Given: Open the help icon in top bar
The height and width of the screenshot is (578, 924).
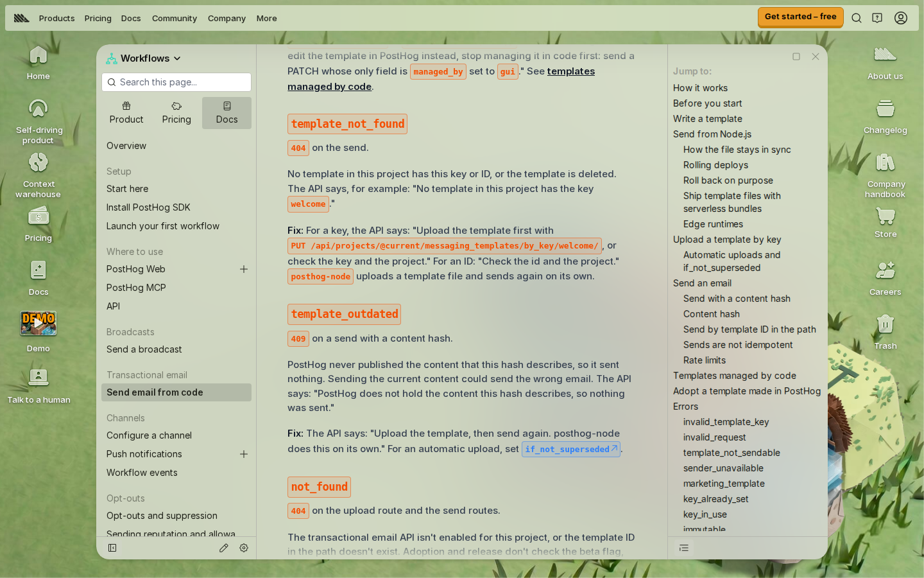Looking at the screenshot, I should pyautogui.click(x=877, y=18).
